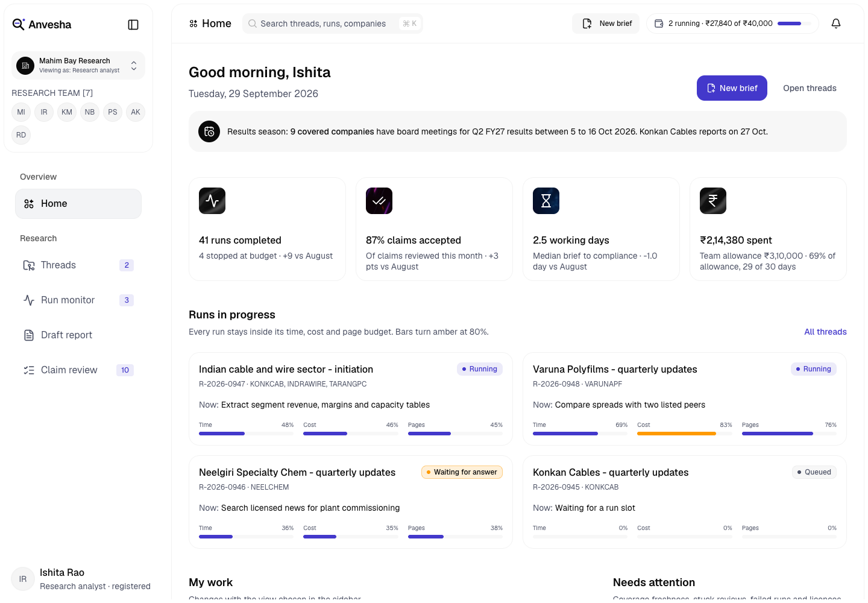Screen dimensions: 868x603
Task: Click the Waiting for answer status badge
Action: click(462, 472)
